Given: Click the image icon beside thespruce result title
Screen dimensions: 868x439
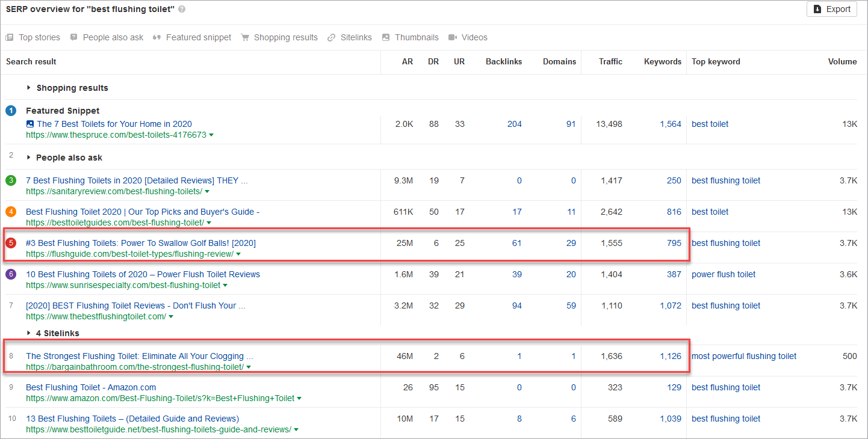Looking at the screenshot, I should [30, 124].
